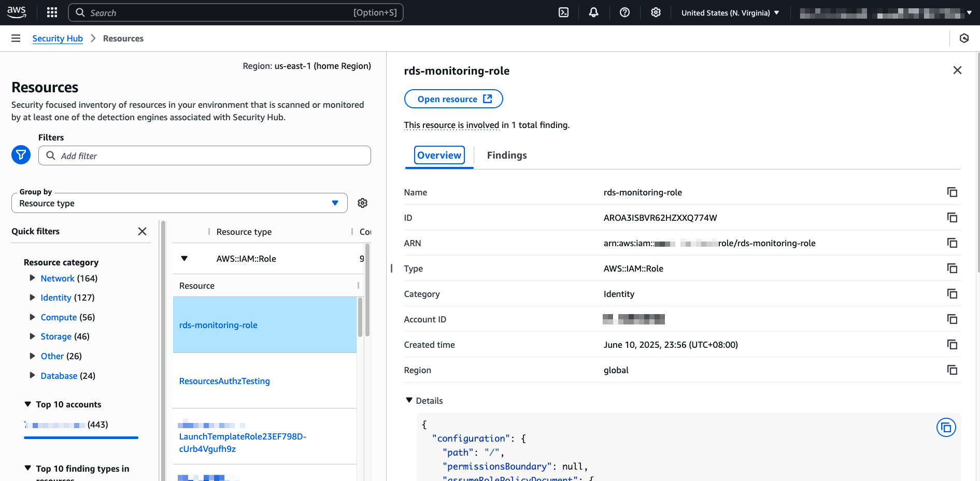Copy the ID value
Viewport: 980px width, 481px height.
(952, 218)
